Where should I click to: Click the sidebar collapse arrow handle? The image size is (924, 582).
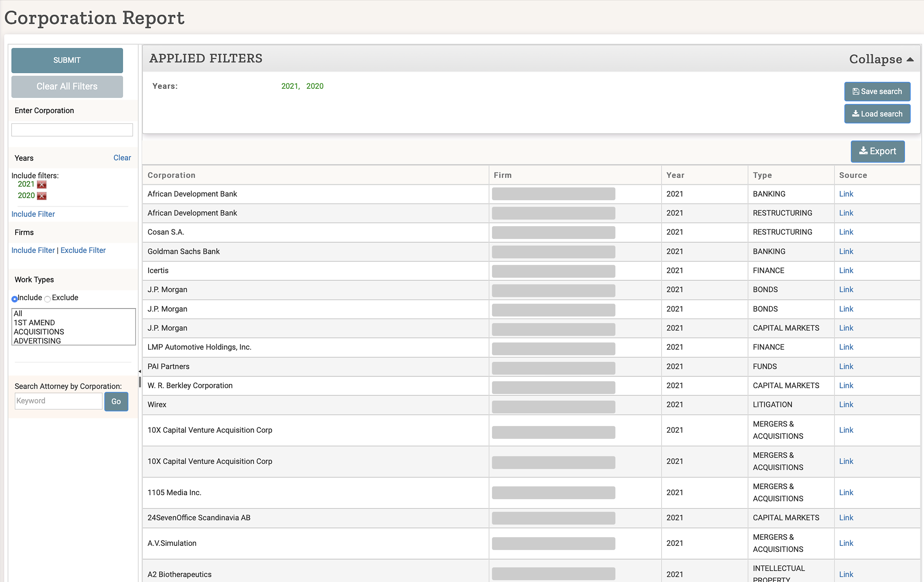[140, 371]
